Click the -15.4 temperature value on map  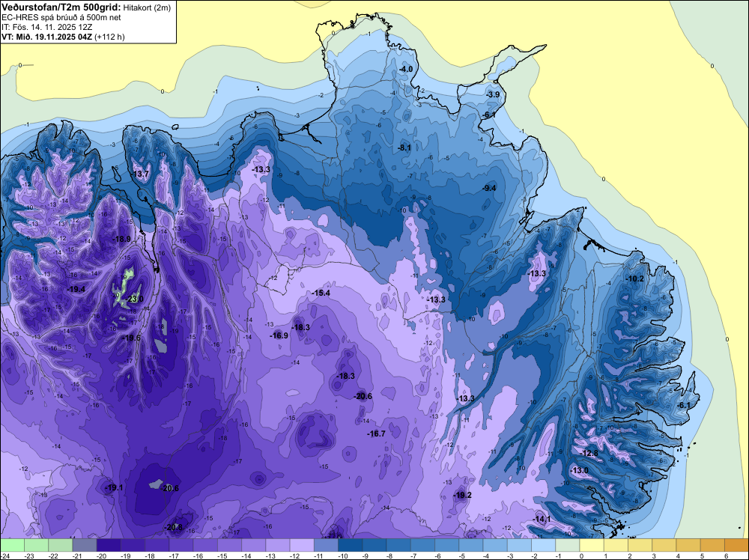pyautogui.click(x=321, y=293)
